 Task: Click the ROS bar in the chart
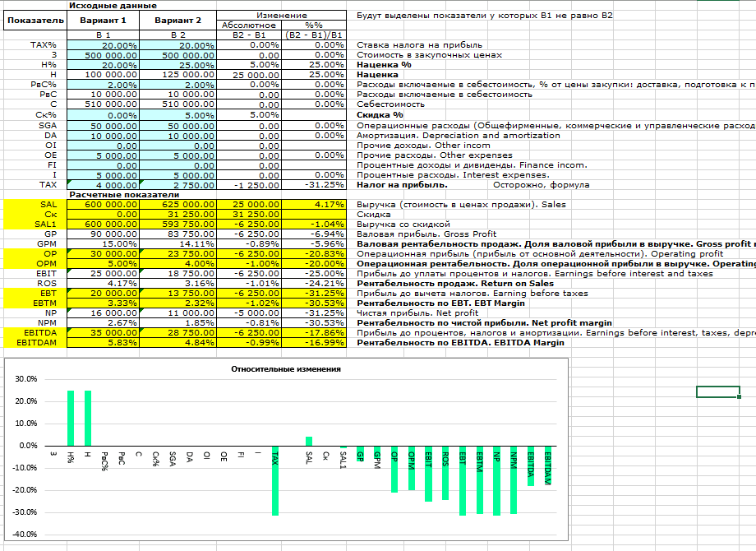click(445, 473)
